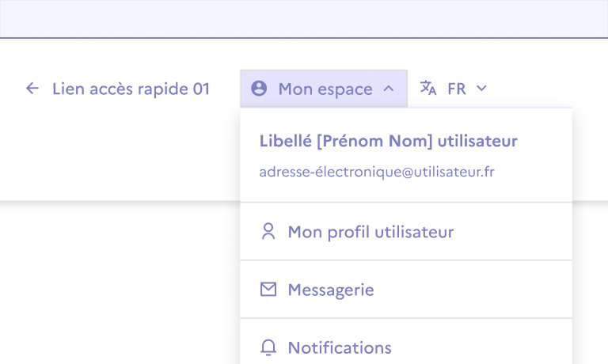
Task: Click the Mon espace menu label
Action: (x=325, y=89)
